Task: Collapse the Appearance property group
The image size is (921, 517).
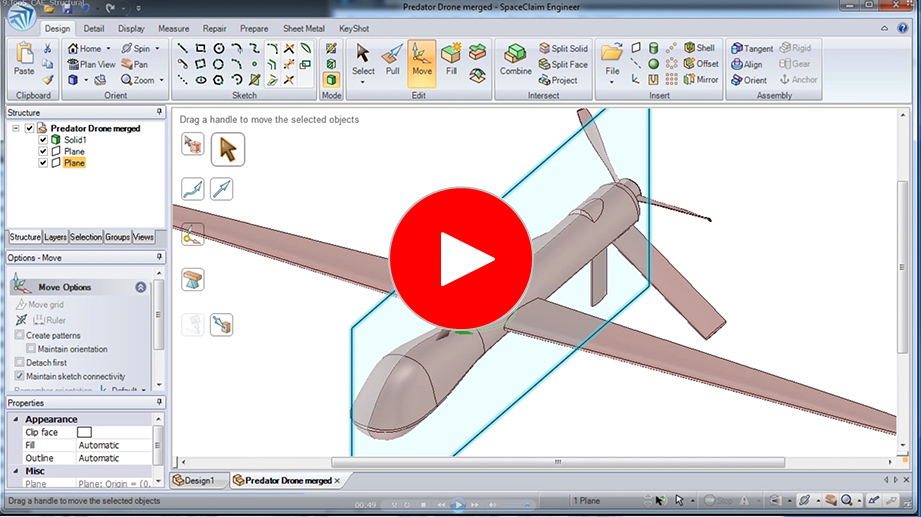Action: [16, 419]
